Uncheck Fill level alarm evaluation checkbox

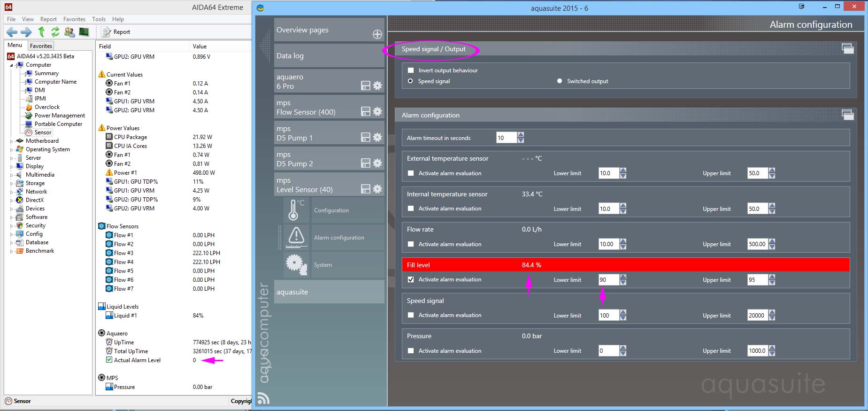tap(411, 279)
